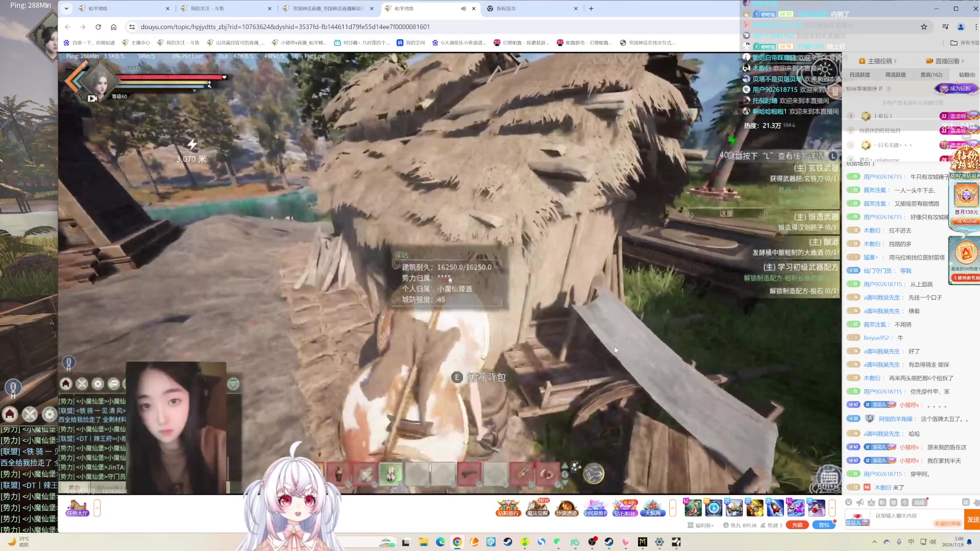Click username 用户902618715 in first chat message
980x551 pixels.
(x=883, y=177)
